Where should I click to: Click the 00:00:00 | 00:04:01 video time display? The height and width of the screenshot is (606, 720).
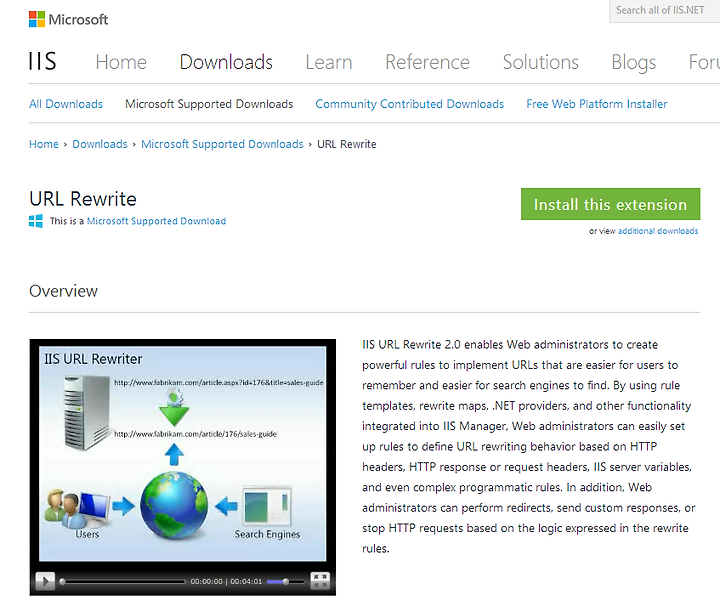[226, 582]
